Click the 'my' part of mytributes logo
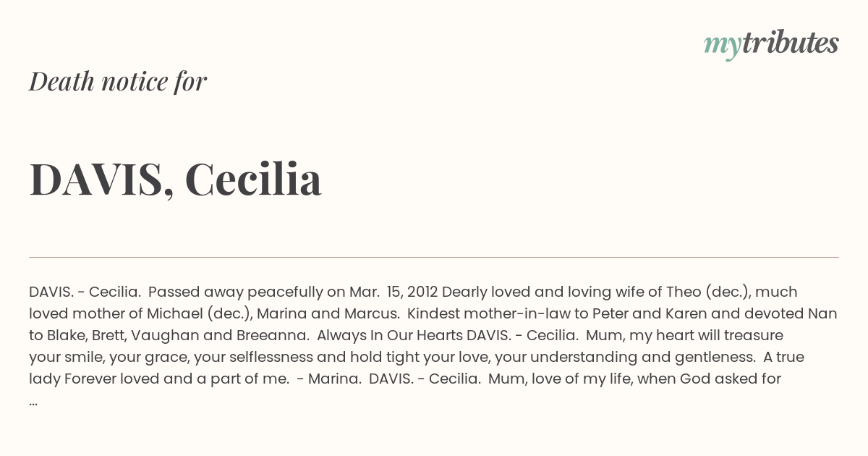Screen dimensions: 868x456 [x=722, y=46]
